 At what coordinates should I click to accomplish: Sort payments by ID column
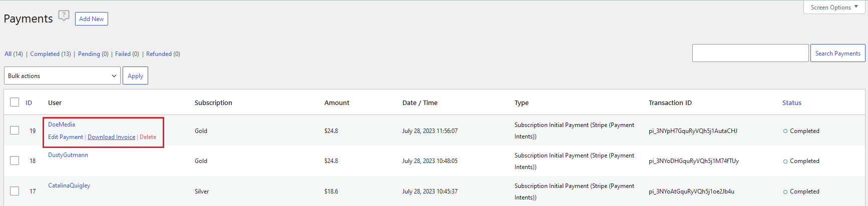[29, 103]
